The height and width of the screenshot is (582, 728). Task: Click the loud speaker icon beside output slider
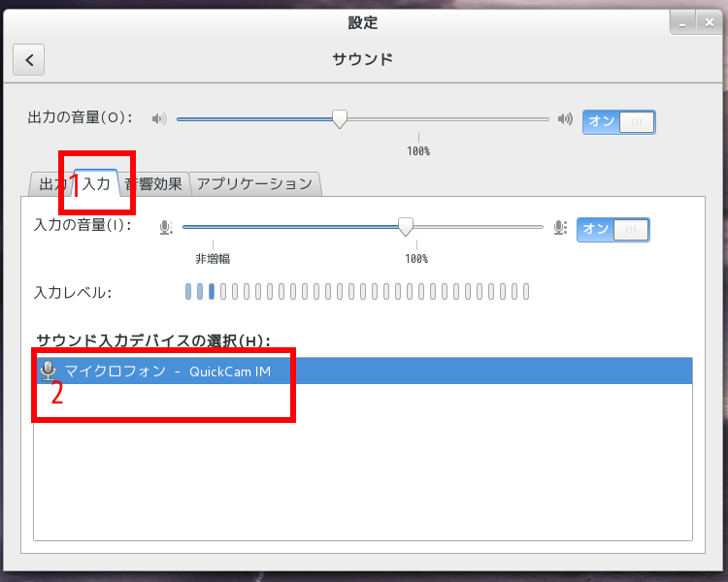click(565, 119)
